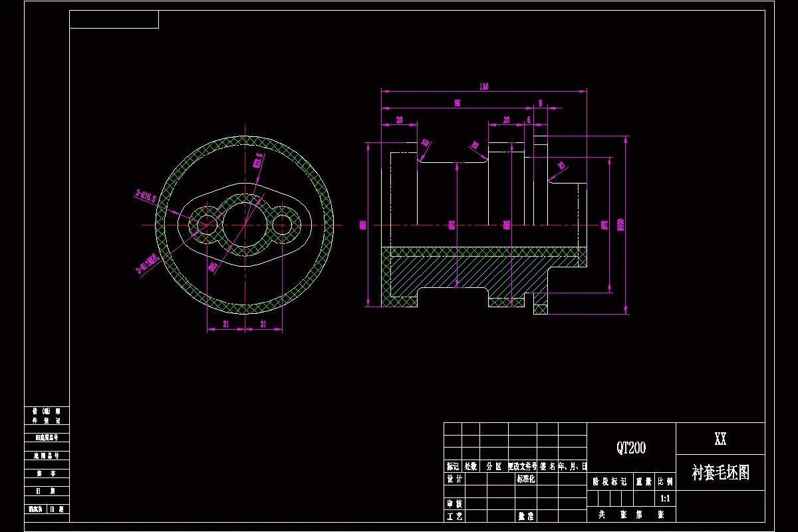This screenshot has height=532, width=798.
Task: Click the "比例" header cell
Action: (x=665, y=481)
